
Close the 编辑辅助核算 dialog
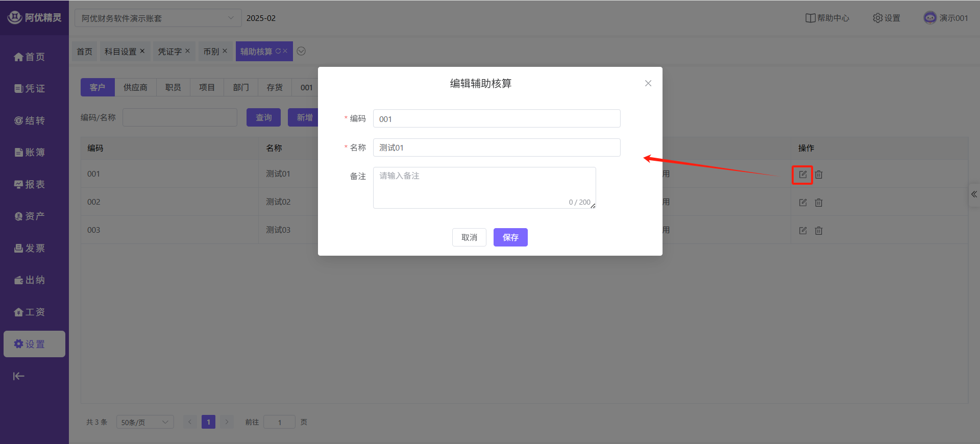coord(648,83)
